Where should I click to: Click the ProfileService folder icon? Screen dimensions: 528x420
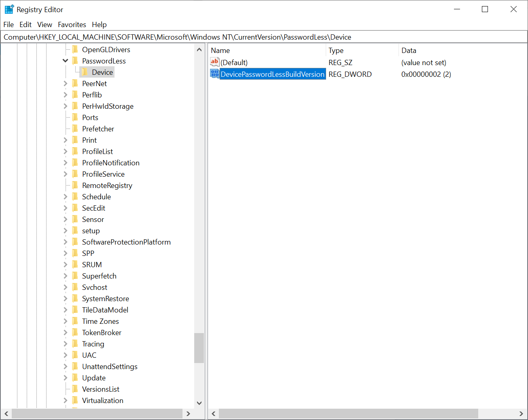(75, 174)
